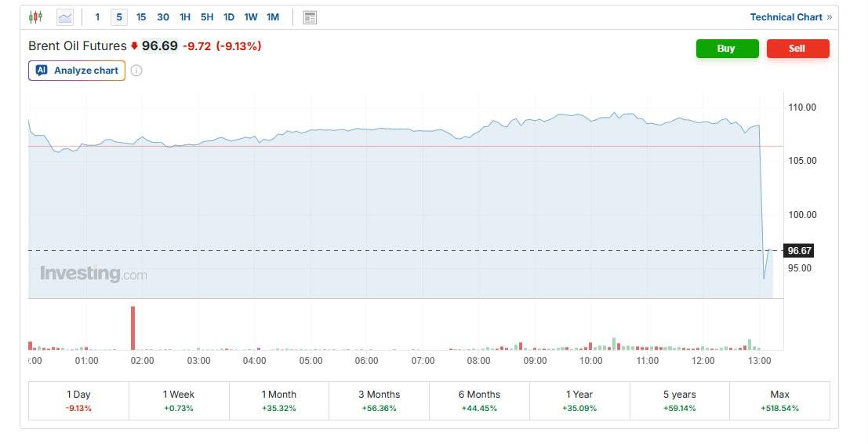Show the Max time range
Screen dimensions: 868x444
(779, 400)
